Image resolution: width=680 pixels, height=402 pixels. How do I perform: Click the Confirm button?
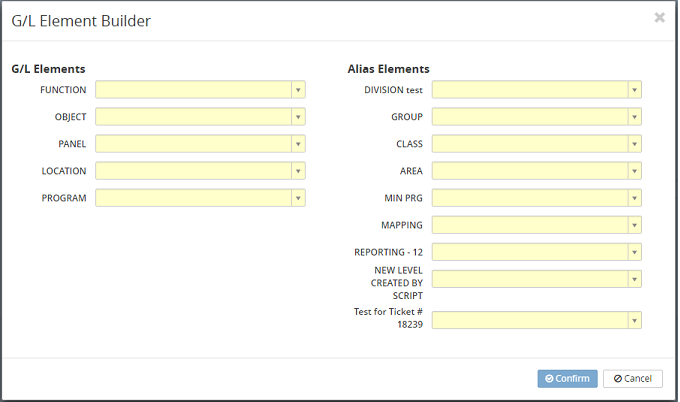coord(567,379)
